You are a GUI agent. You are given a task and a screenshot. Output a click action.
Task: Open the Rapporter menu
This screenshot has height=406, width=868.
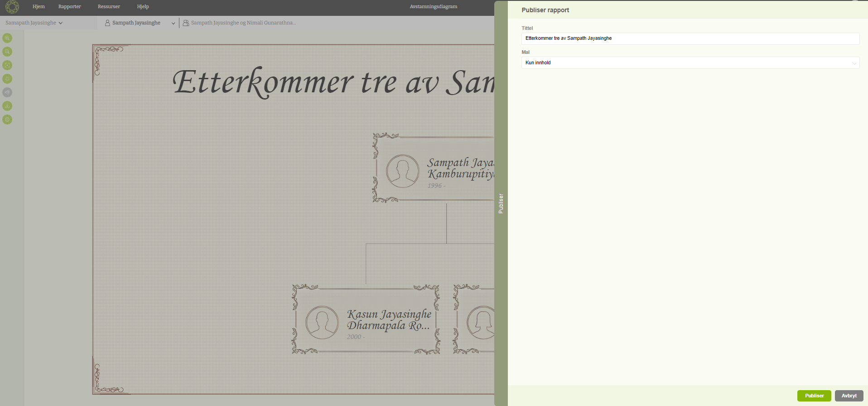point(69,7)
